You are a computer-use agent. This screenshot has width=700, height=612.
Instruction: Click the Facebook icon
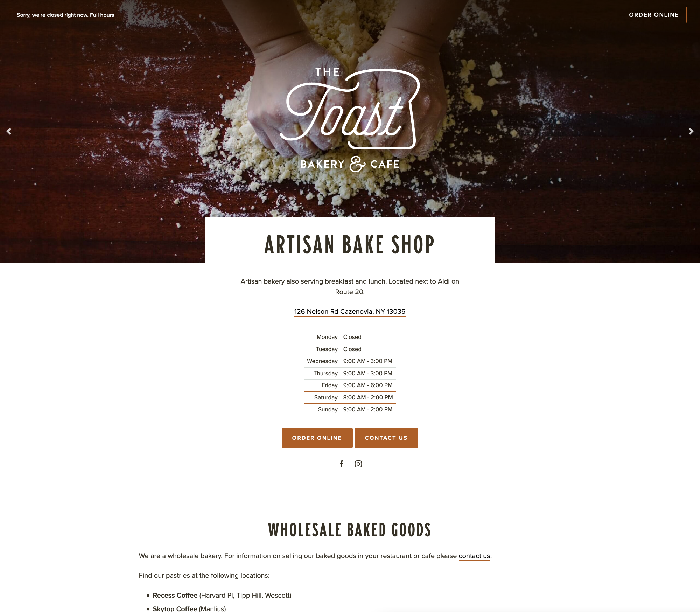point(342,464)
